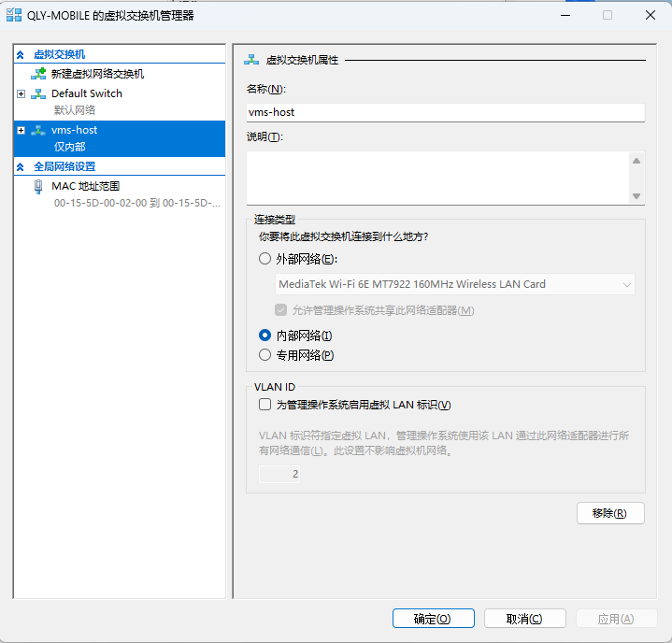The width and height of the screenshot is (672, 643).
Task: Expand the Default Switch tree node
Action: (21, 93)
